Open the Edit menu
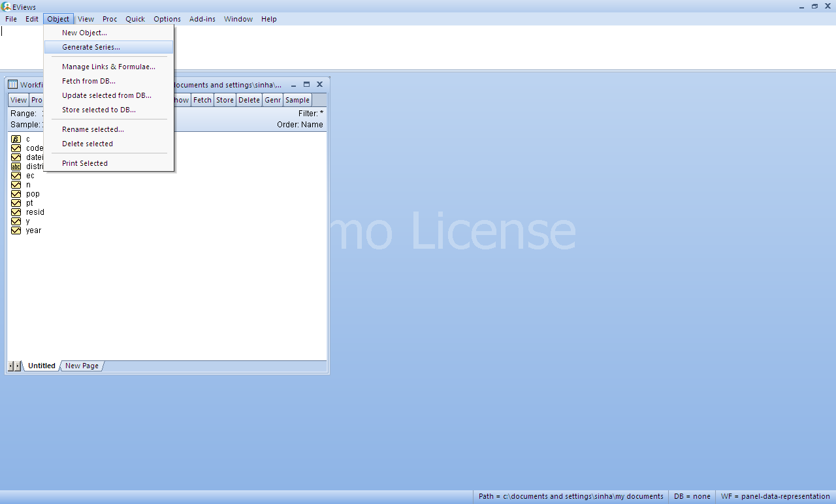 [x=32, y=19]
